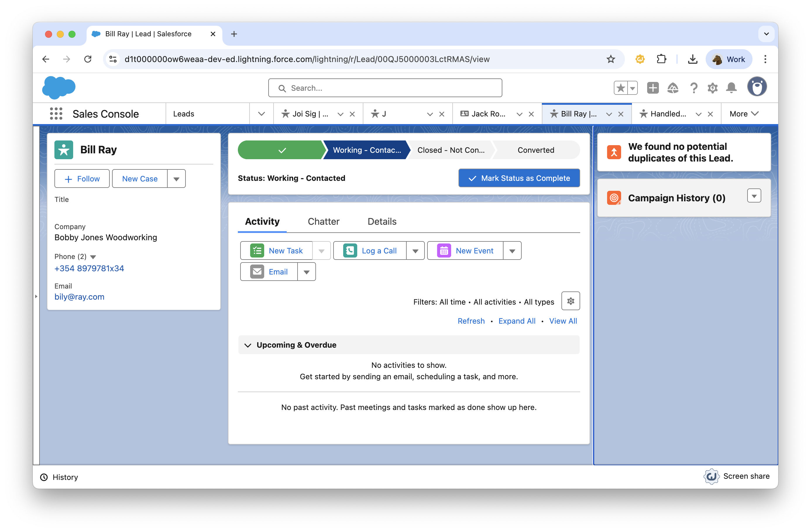Open the user avatar profile menu

tap(757, 87)
